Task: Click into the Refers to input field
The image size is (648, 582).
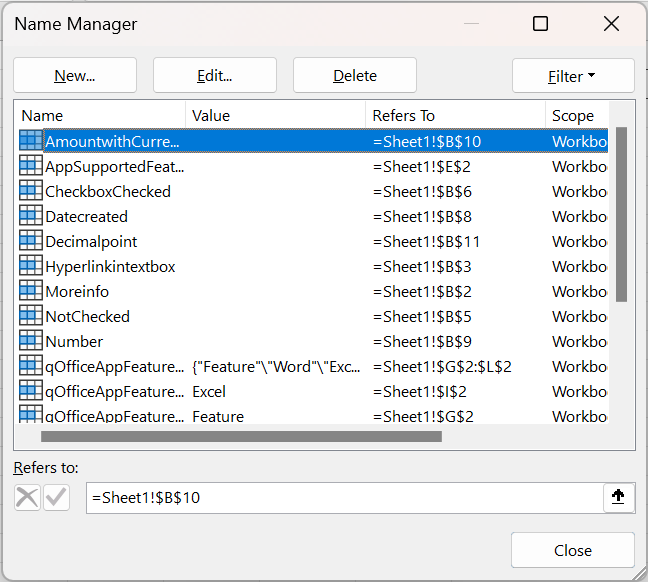Action: click(345, 498)
